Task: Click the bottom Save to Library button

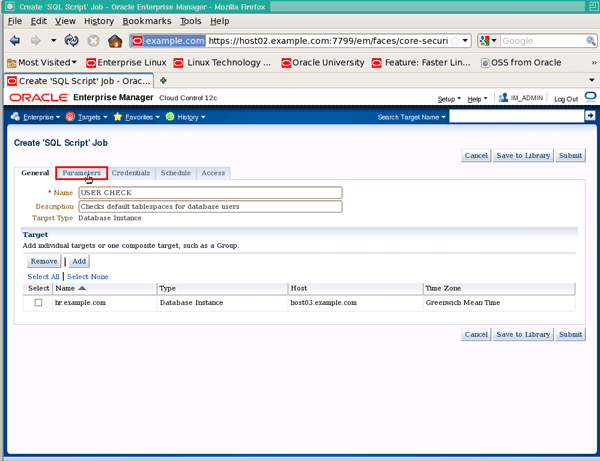Action: pyautogui.click(x=523, y=334)
